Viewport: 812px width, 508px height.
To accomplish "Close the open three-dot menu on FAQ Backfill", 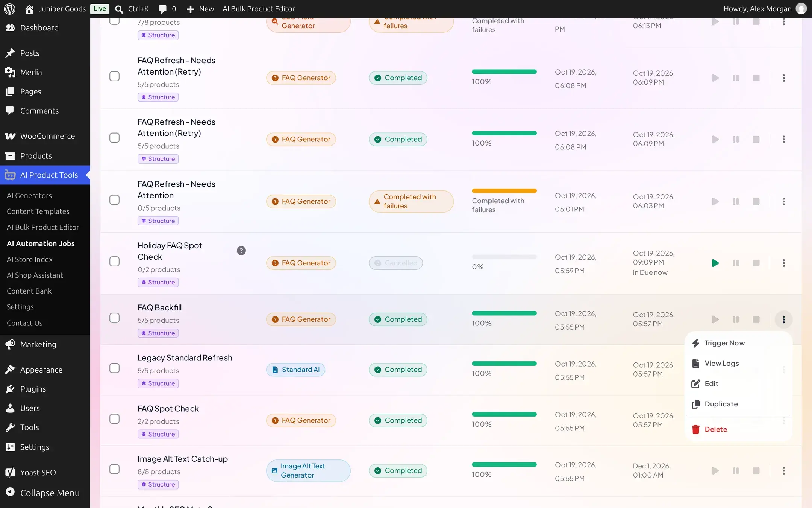I will click(783, 319).
